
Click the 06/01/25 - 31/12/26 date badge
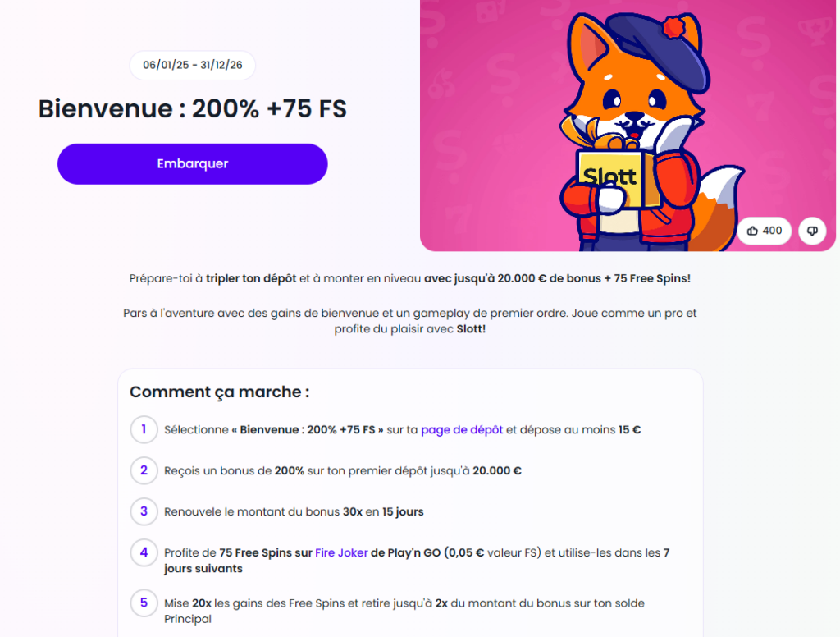coord(193,66)
